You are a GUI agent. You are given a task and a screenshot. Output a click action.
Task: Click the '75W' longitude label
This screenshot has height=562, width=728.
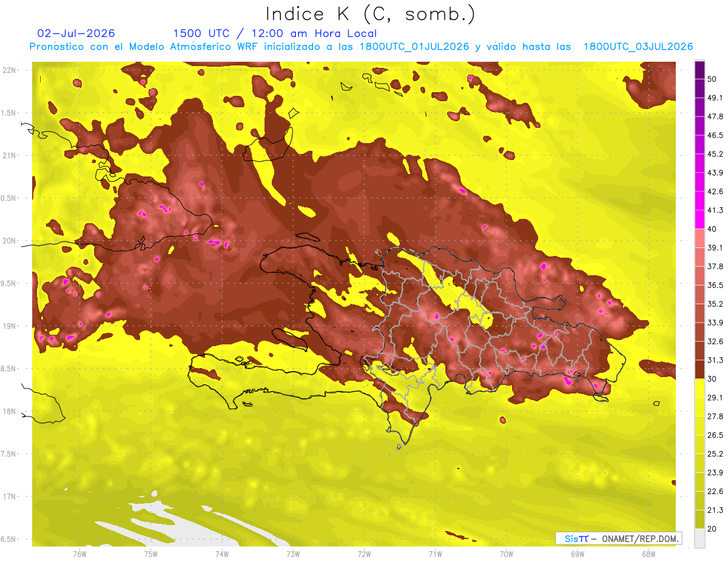pyautogui.click(x=151, y=554)
